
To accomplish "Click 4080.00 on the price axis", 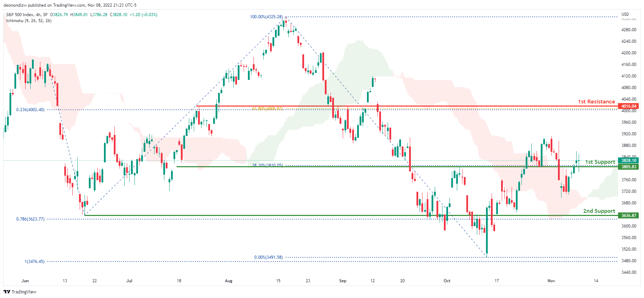I will [629, 88].
